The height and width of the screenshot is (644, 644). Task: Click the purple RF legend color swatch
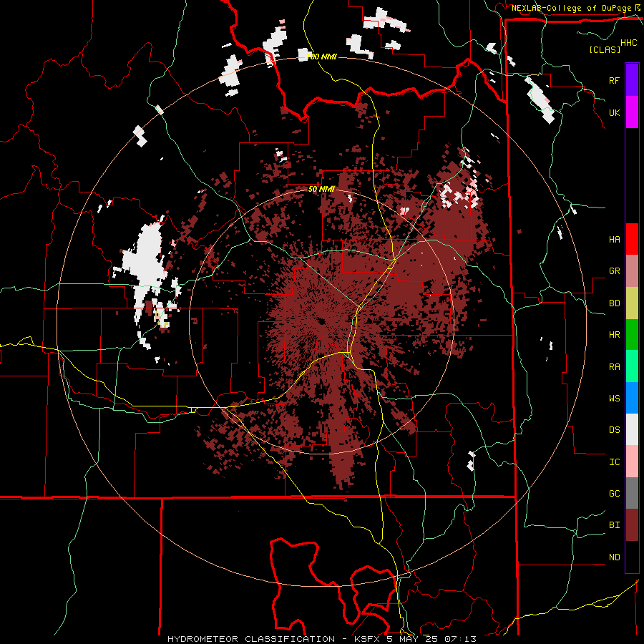click(632, 80)
